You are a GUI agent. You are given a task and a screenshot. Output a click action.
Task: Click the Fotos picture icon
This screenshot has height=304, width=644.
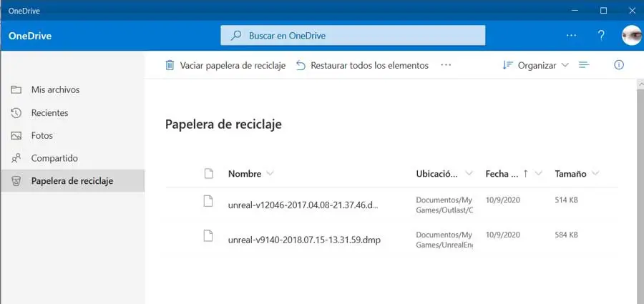click(16, 136)
